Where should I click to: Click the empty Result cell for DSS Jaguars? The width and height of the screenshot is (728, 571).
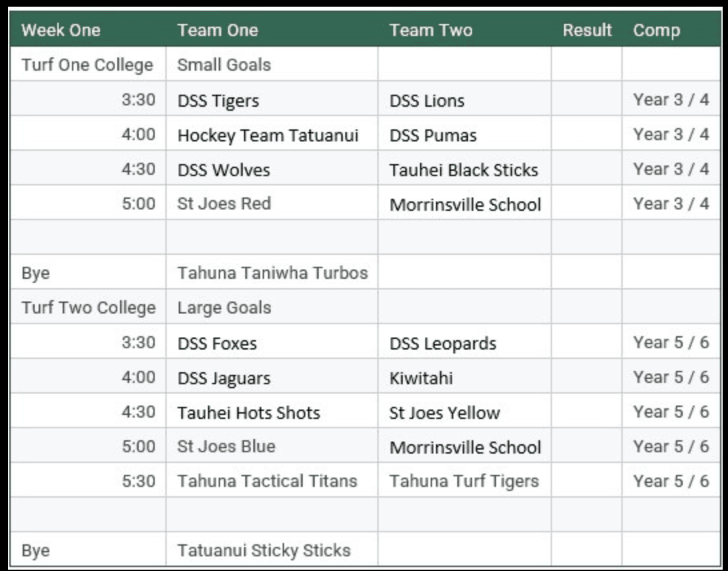[587, 376]
